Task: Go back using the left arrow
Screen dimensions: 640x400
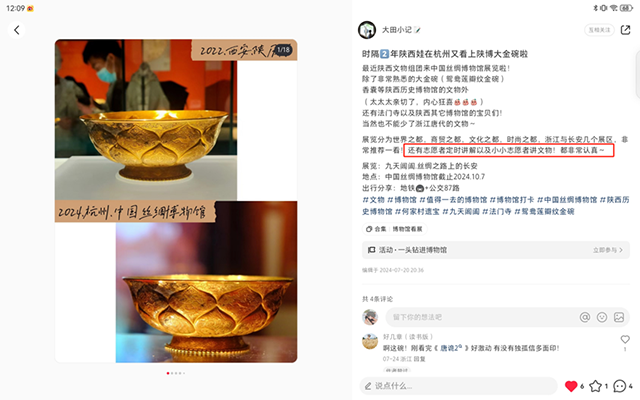Action: point(16,30)
